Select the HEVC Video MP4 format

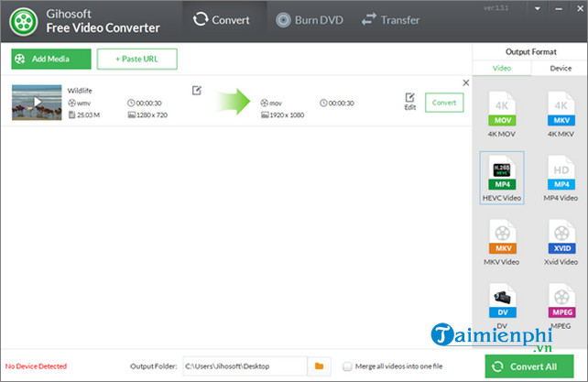tap(502, 178)
